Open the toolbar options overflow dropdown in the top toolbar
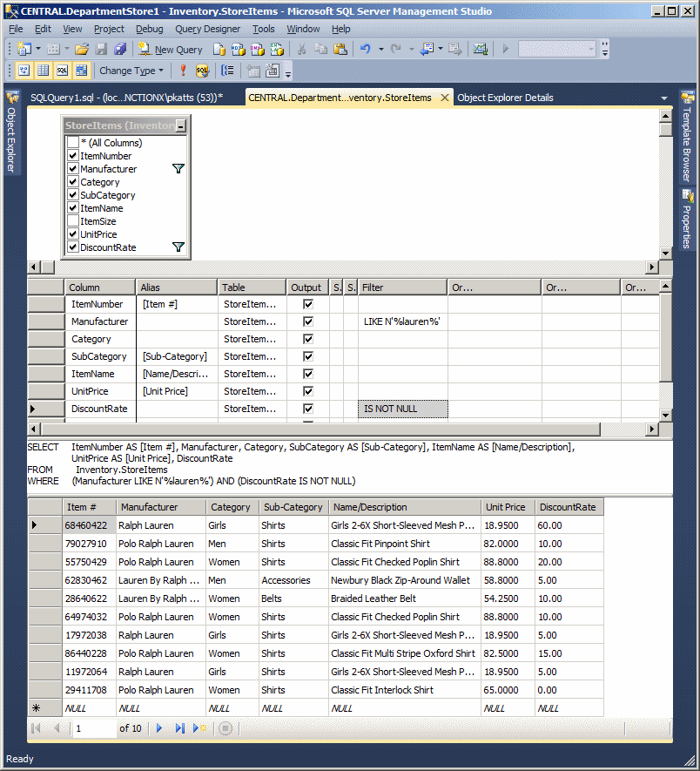700x771 pixels. pyautogui.click(x=605, y=49)
